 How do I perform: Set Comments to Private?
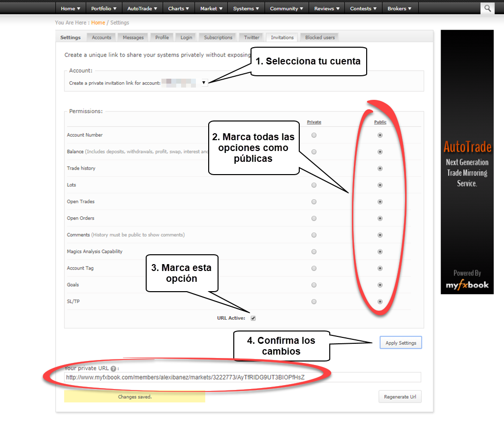[x=314, y=236]
